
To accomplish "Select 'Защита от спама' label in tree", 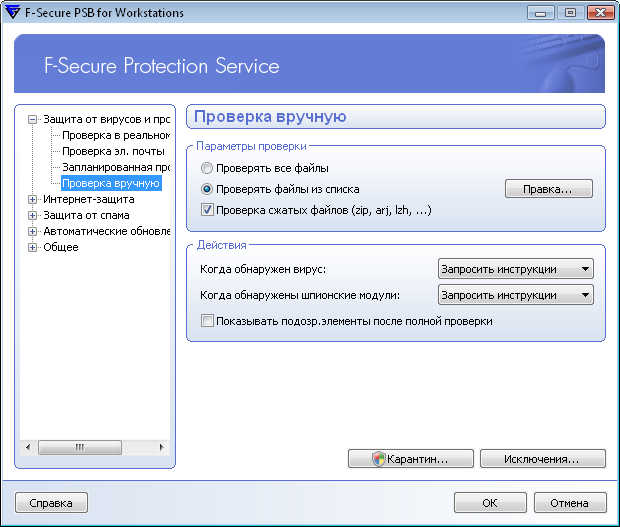I will pyautogui.click(x=86, y=215).
